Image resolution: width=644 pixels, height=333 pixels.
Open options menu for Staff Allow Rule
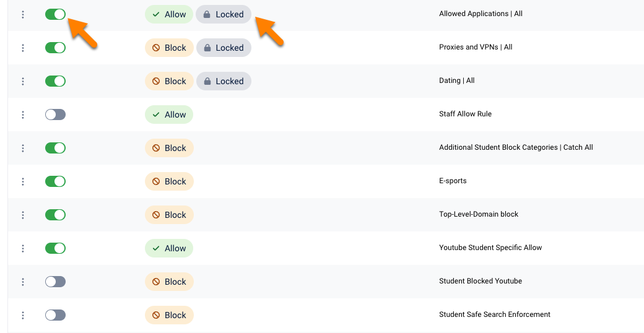(23, 115)
